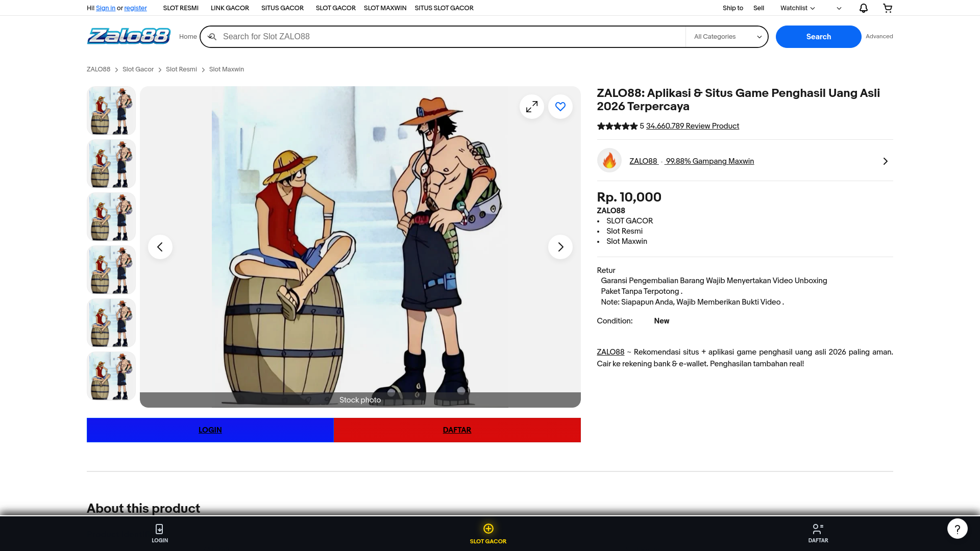Click the Zalo88 logo
The height and width of the screenshot is (551, 980).
click(129, 36)
